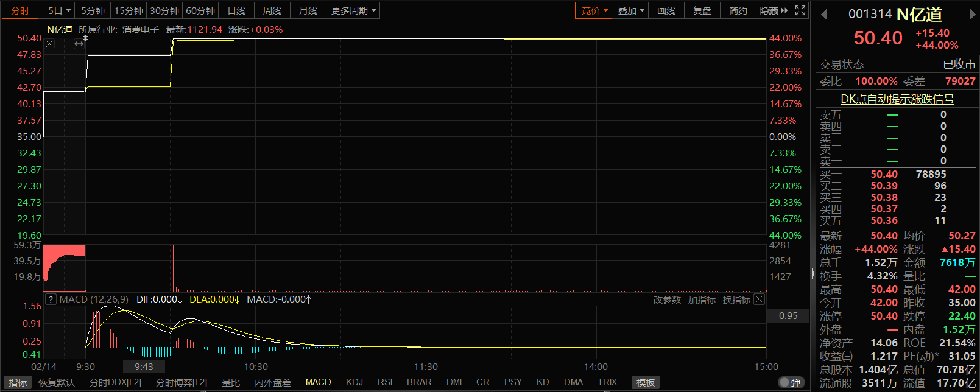Close the call auction panel X icon
The height and width of the screenshot is (392, 980).
(x=49, y=44)
